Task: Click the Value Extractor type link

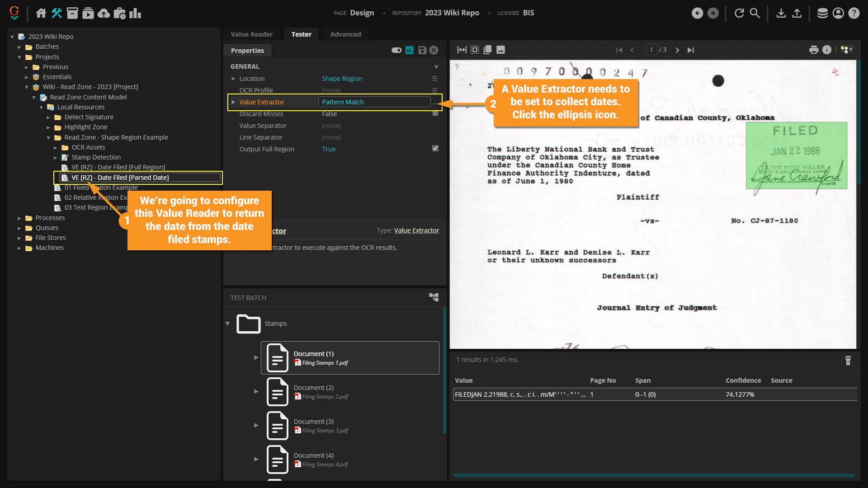Action: [x=416, y=230]
